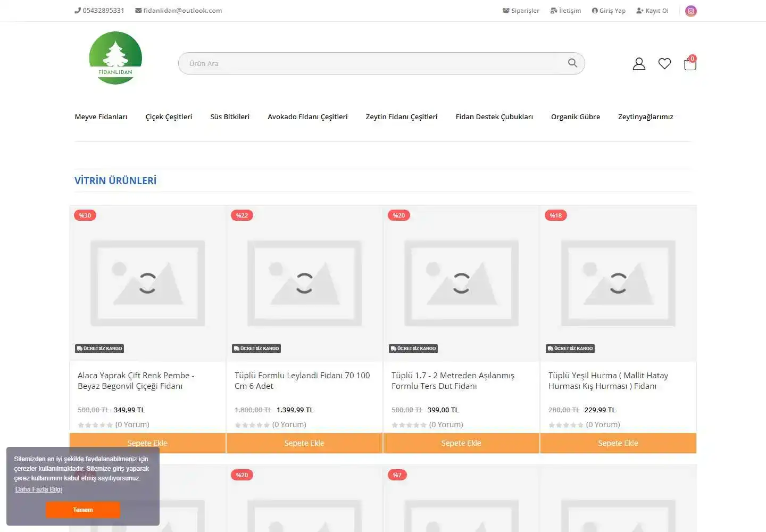Image resolution: width=766 pixels, height=532 pixels.
Task: Open the user account icon
Action: 639,64
